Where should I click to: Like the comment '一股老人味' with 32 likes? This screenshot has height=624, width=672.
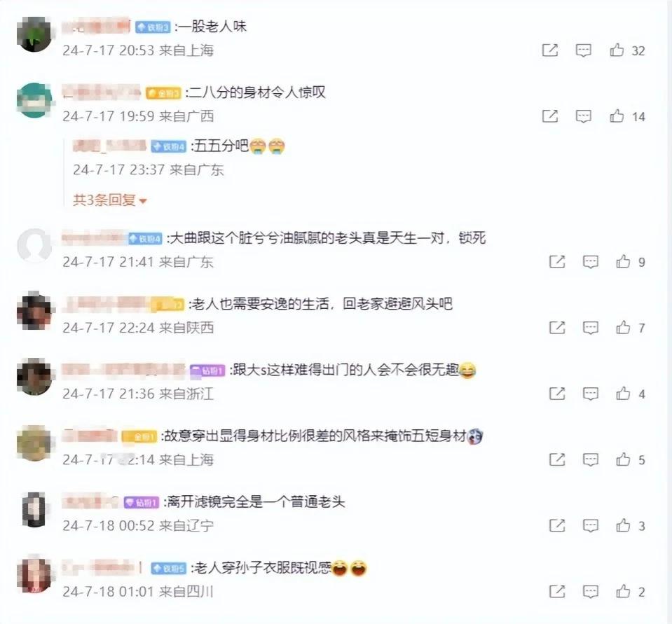click(x=617, y=50)
